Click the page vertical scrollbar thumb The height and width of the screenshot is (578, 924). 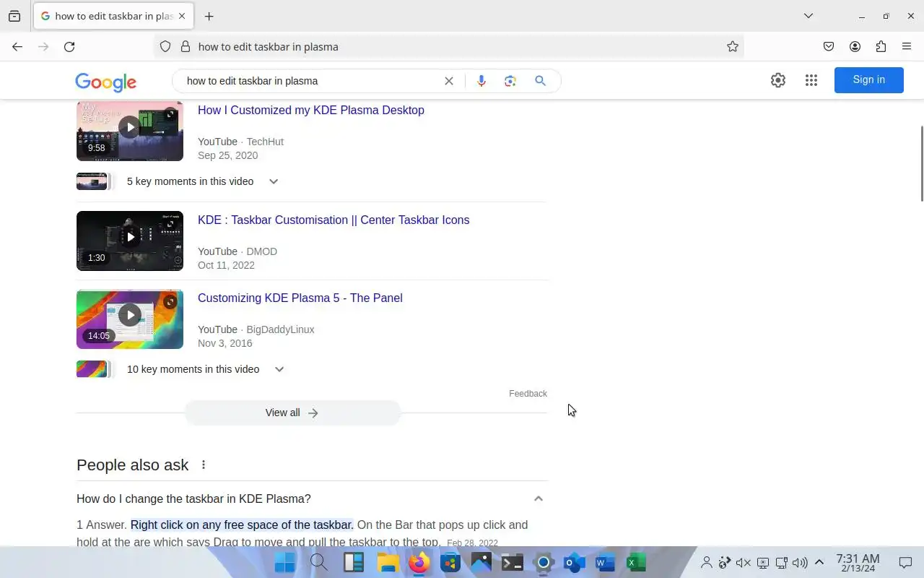pyautogui.click(x=921, y=164)
